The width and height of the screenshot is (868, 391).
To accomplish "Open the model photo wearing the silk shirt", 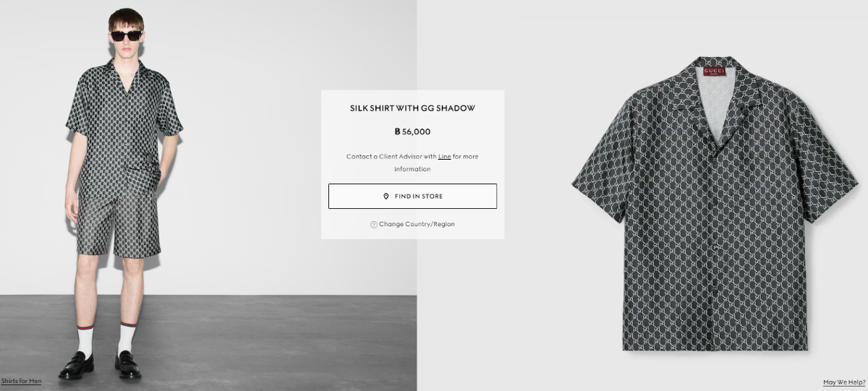I will [x=208, y=195].
